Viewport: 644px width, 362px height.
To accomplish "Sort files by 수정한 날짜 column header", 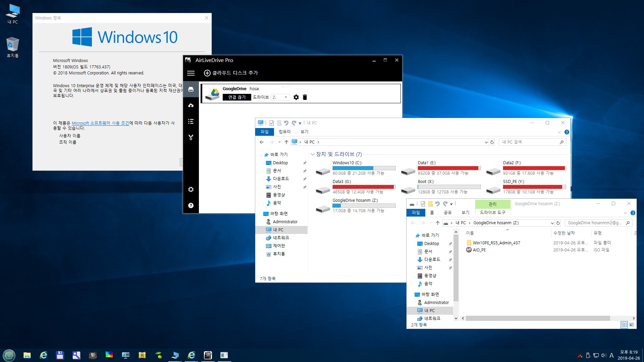I will pyautogui.click(x=564, y=233).
